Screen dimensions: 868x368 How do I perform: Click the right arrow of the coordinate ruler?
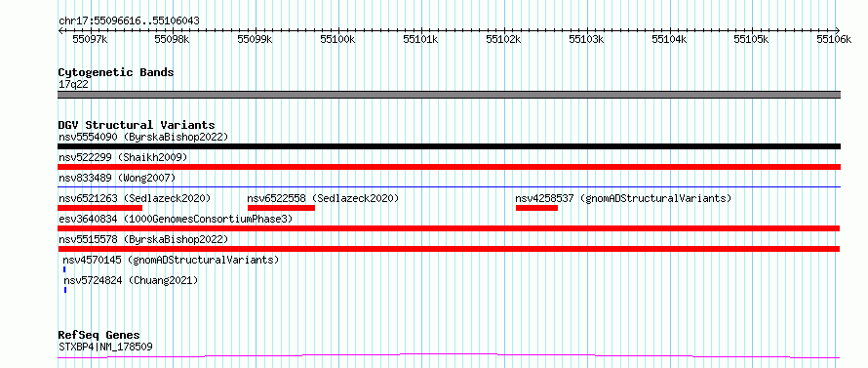[x=838, y=30]
